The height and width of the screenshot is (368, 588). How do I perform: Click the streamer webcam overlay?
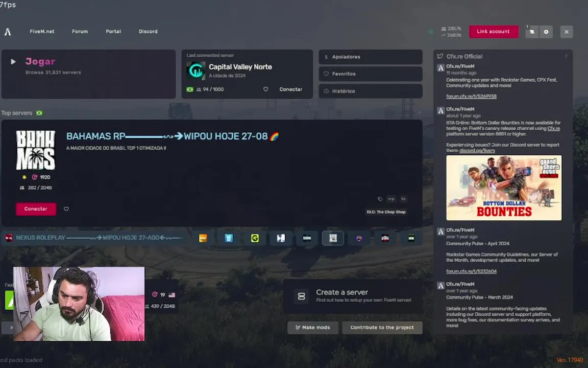tap(79, 304)
